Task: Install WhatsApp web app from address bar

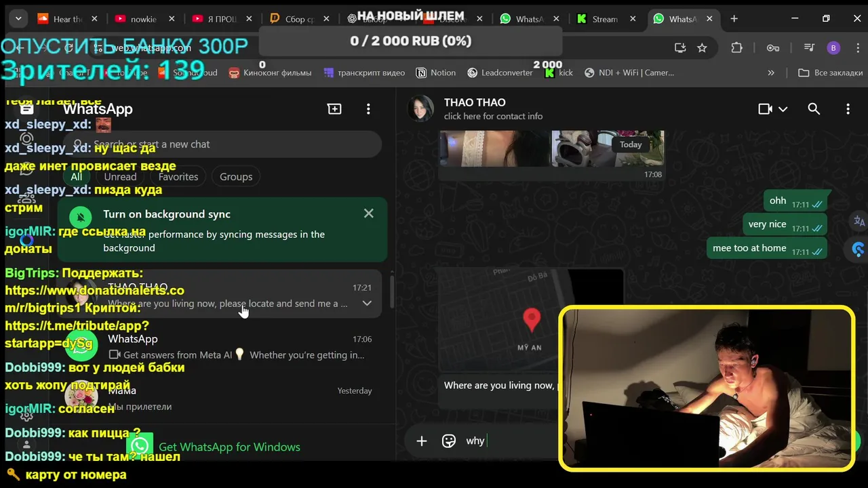Action: tap(680, 47)
